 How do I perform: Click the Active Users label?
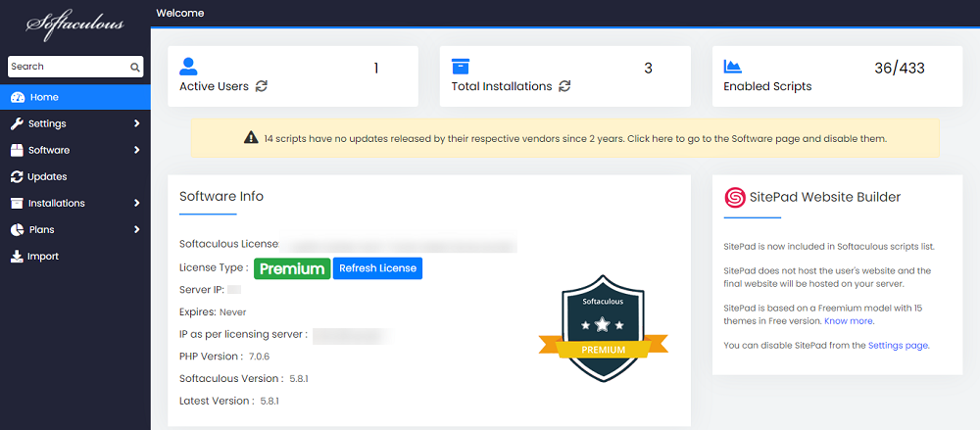tap(214, 86)
